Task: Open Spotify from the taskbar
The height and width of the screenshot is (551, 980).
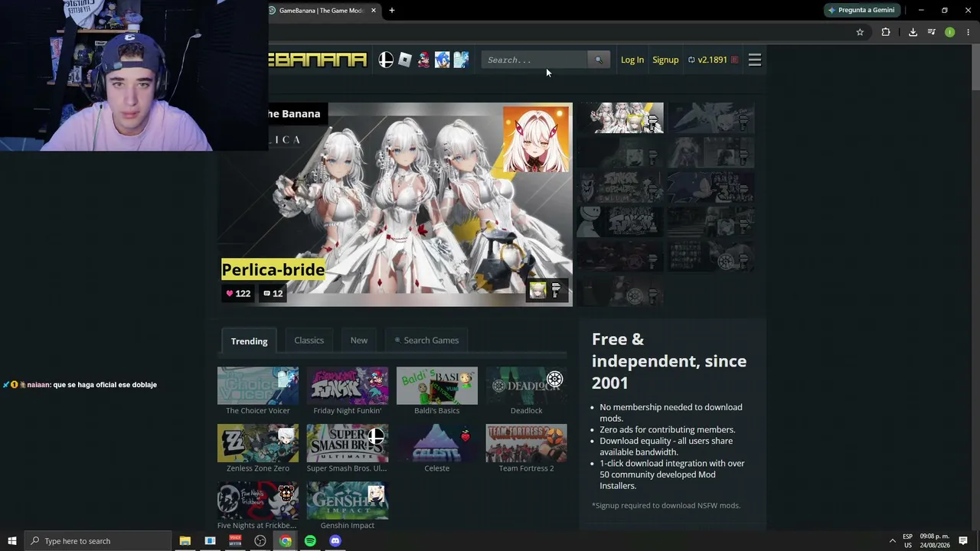Action: click(x=310, y=541)
